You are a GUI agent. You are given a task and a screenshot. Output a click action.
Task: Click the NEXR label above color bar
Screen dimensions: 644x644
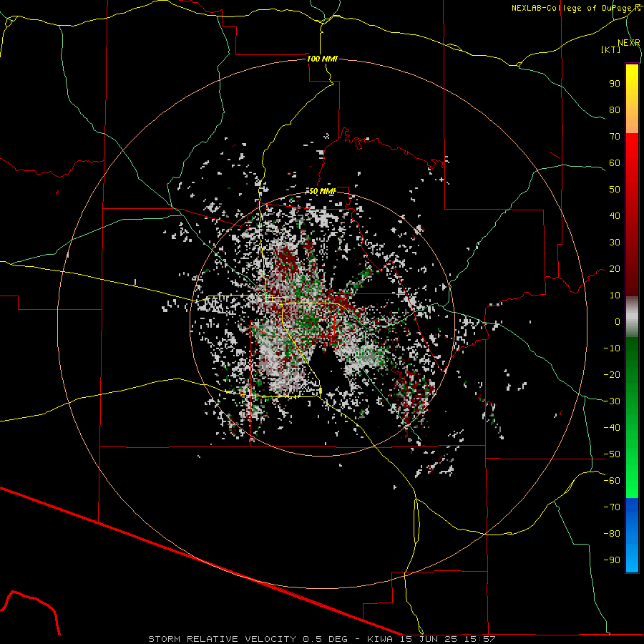click(629, 43)
